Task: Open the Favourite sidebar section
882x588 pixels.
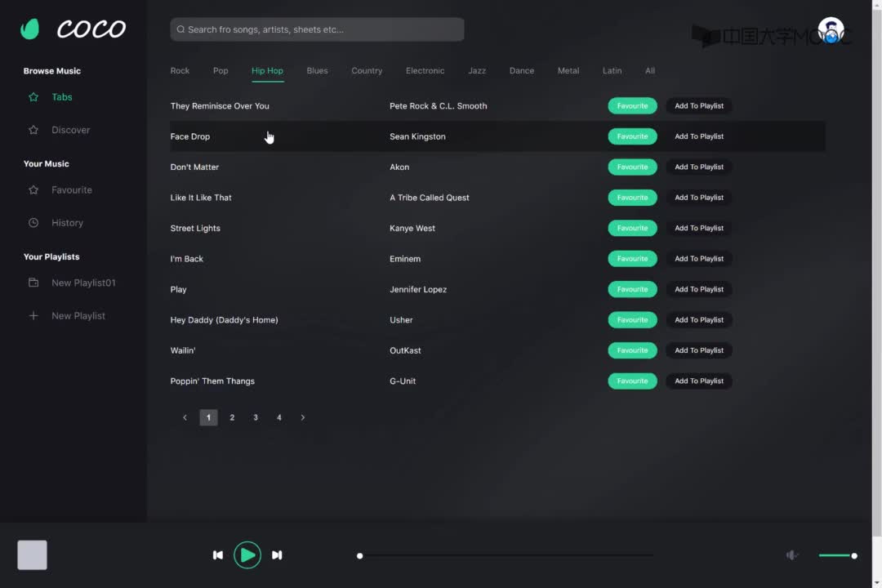Action: tap(72, 190)
